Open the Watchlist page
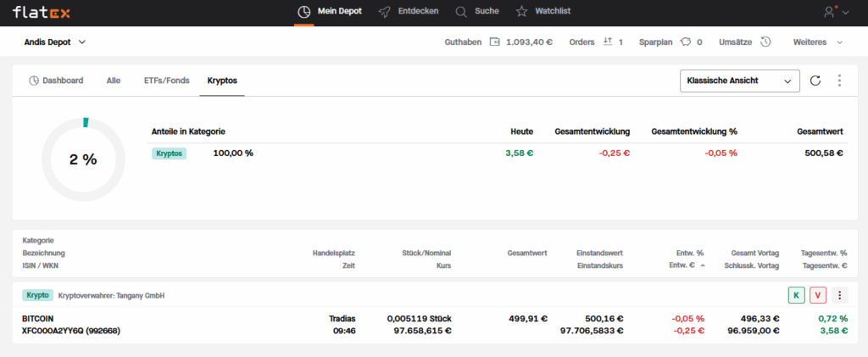The width and height of the screenshot is (868, 357). (x=546, y=12)
